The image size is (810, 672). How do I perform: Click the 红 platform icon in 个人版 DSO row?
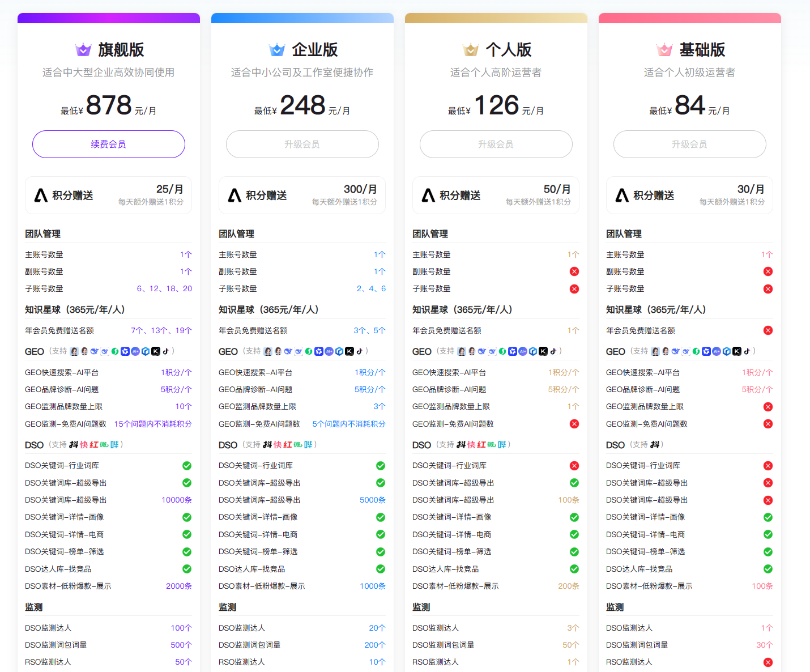[x=482, y=445]
